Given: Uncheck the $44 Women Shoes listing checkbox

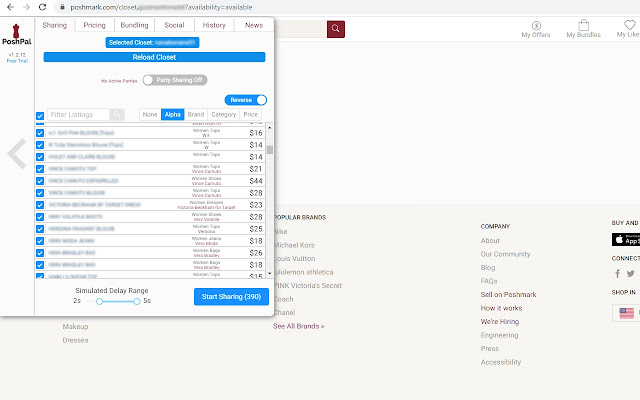Looking at the screenshot, I should point(40,181).
